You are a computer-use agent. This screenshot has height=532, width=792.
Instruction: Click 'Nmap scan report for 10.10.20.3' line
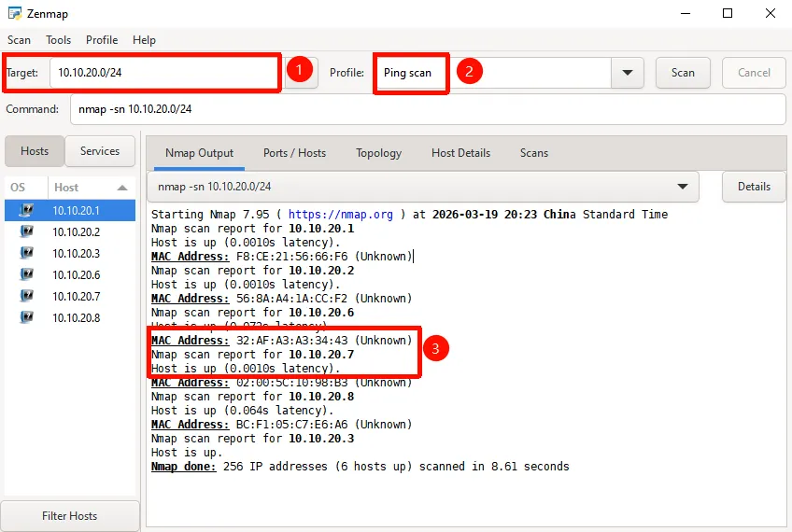pyautogui.click(x=252, y=439)
